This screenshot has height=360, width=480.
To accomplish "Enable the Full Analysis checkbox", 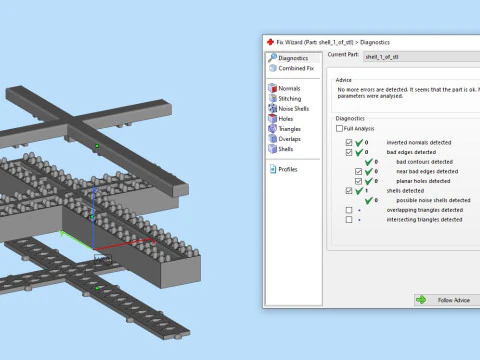I will point(339,128).
